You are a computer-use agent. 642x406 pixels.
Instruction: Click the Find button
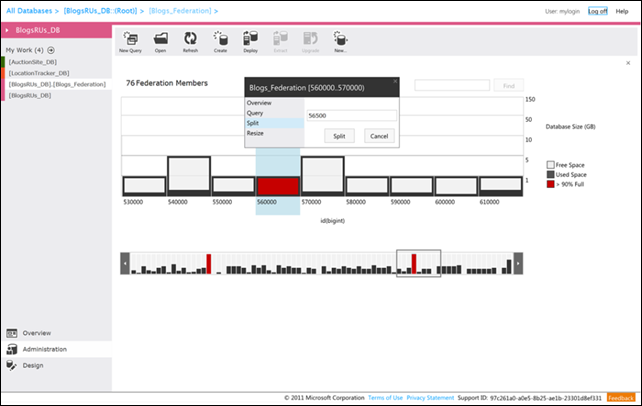[509, 86]
